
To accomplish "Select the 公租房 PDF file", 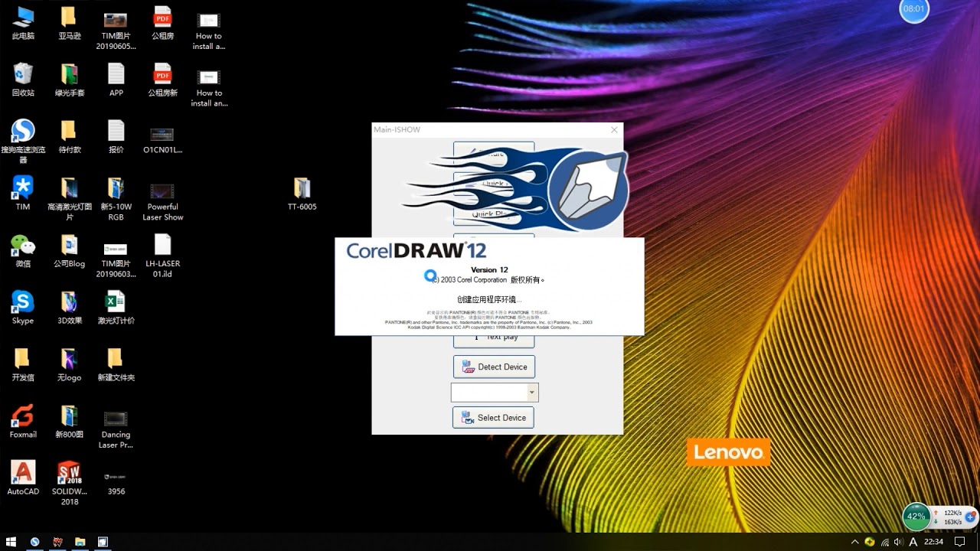I will click(x=163, y=23).
